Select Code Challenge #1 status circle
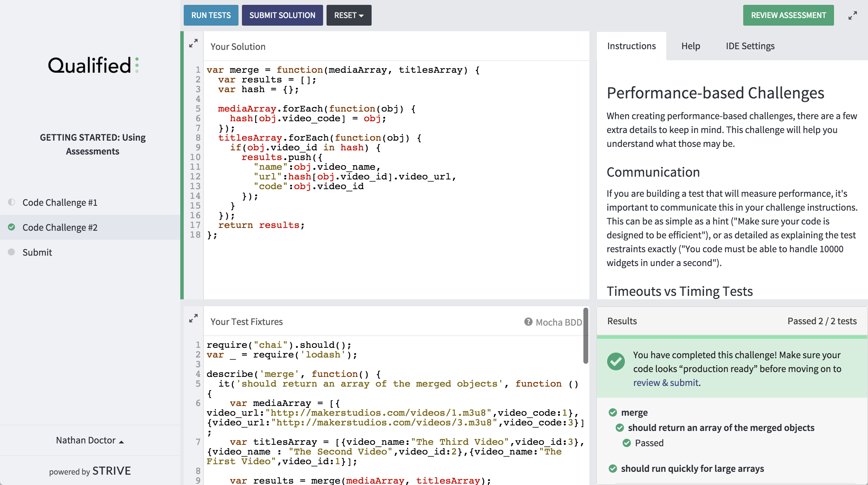868x485 pixels. 11,202
